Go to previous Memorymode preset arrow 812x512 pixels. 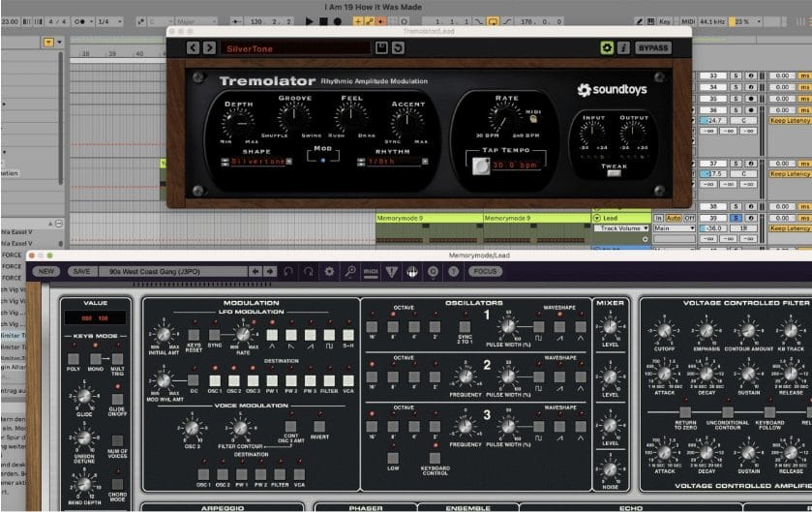pyautogui.click(x=255, y=271)
